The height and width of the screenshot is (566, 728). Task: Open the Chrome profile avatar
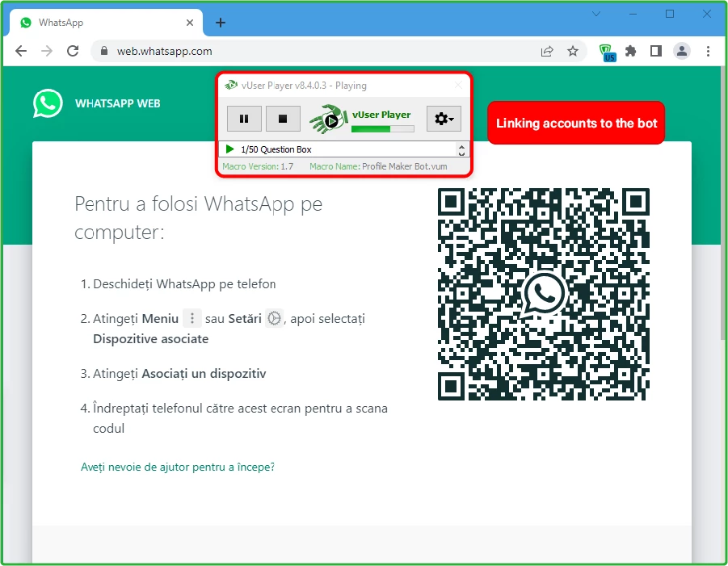pos(682,51)
